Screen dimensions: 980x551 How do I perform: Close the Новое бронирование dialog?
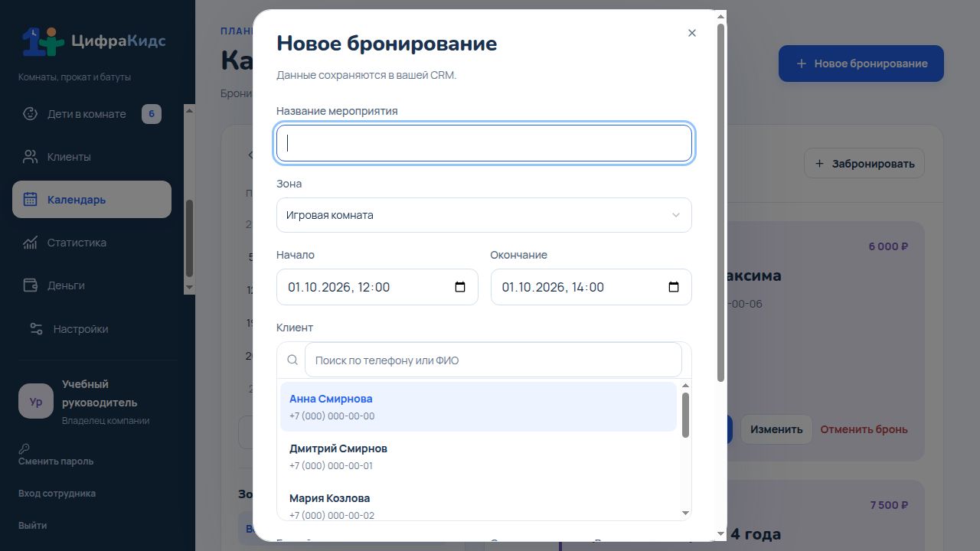(x=692, y=33)
